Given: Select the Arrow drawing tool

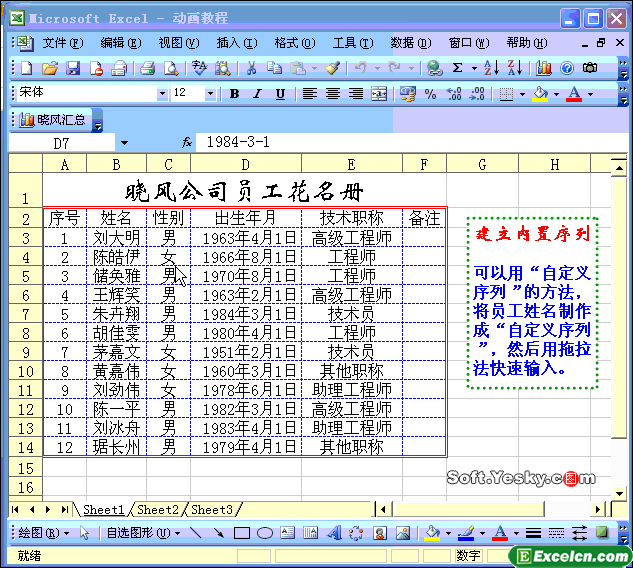Looking at the screenshot, I should tap(219, 533).
